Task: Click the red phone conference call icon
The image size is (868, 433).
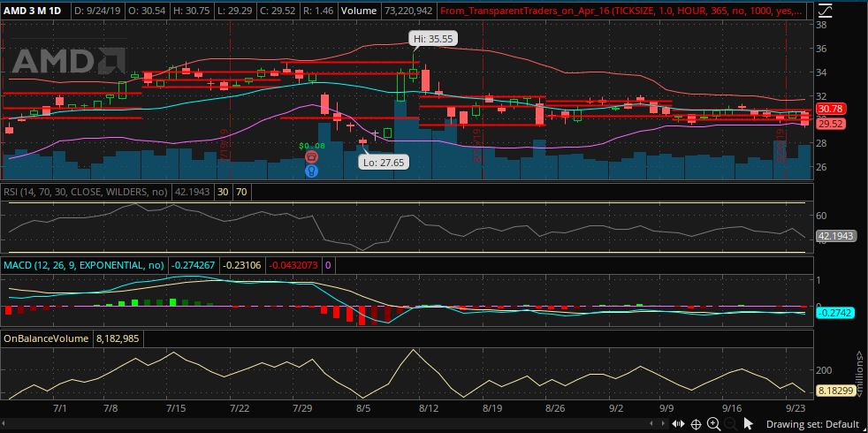Action: click(311, 158)
